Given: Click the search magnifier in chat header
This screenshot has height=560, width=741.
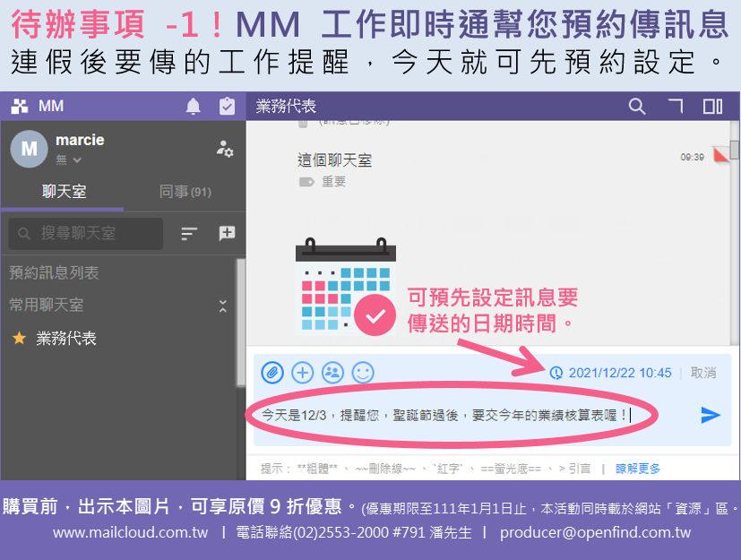Looking at the screenshot, I should click(636, 107).
